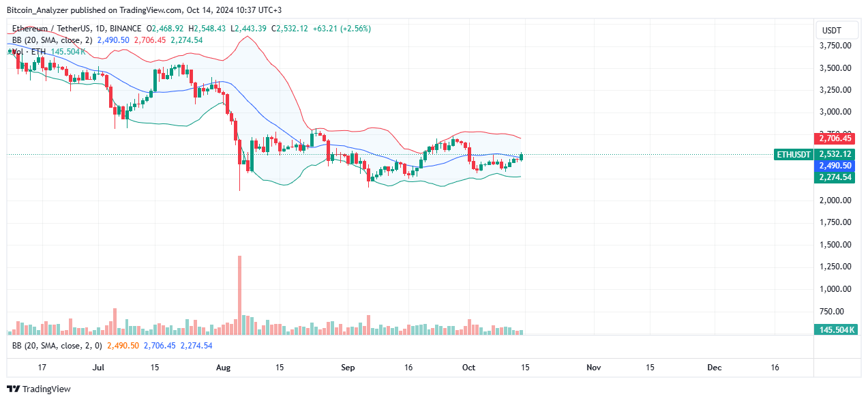Click the Nov label on time axis
Screen dimensions: 868x401
click(593, 367)
